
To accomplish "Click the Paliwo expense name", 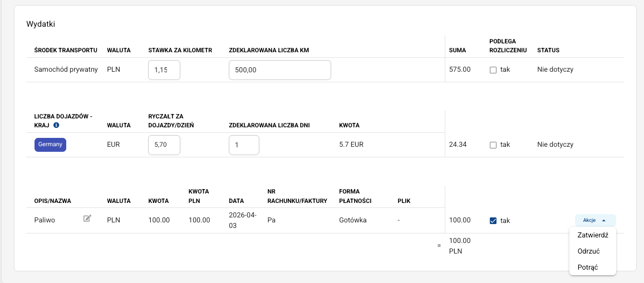I will [45, 220].
